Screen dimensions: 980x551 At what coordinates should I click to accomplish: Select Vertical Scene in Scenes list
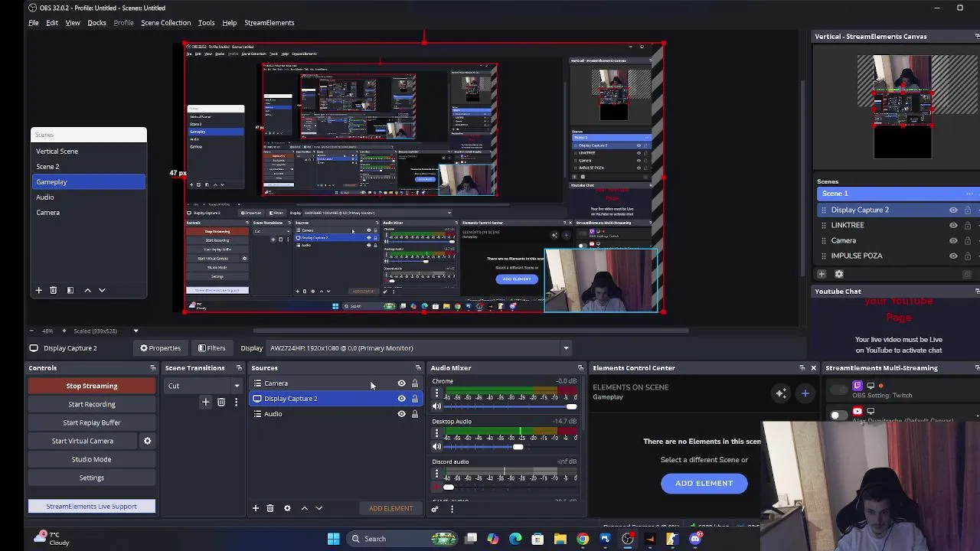(88, 152)
